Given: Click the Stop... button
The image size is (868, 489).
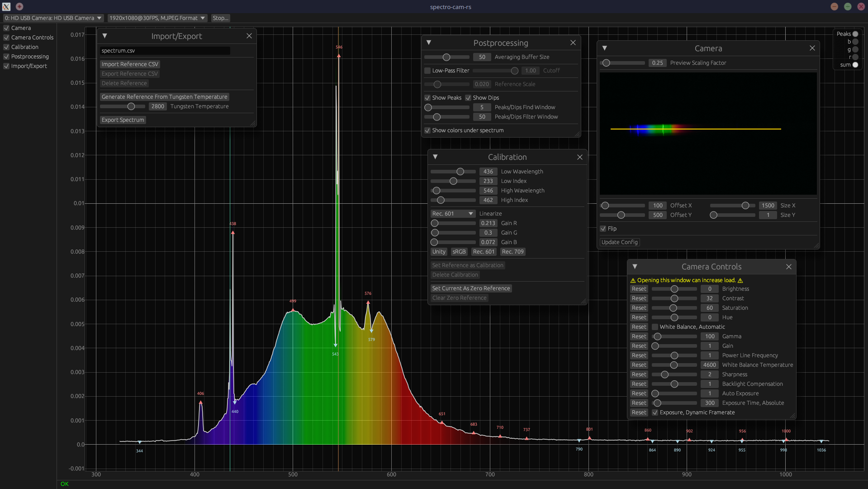Looking at the screenshot, I should click(x=220, y=18).
